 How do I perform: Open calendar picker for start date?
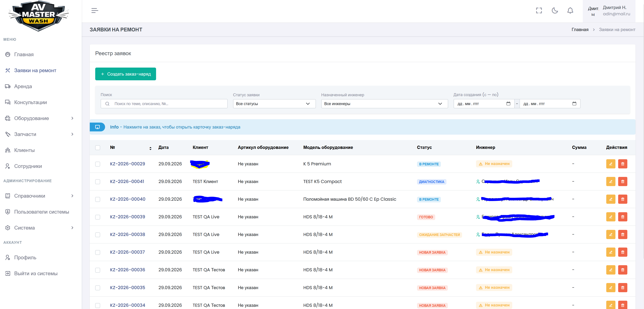pyautogui.click(x=508, y=104)
